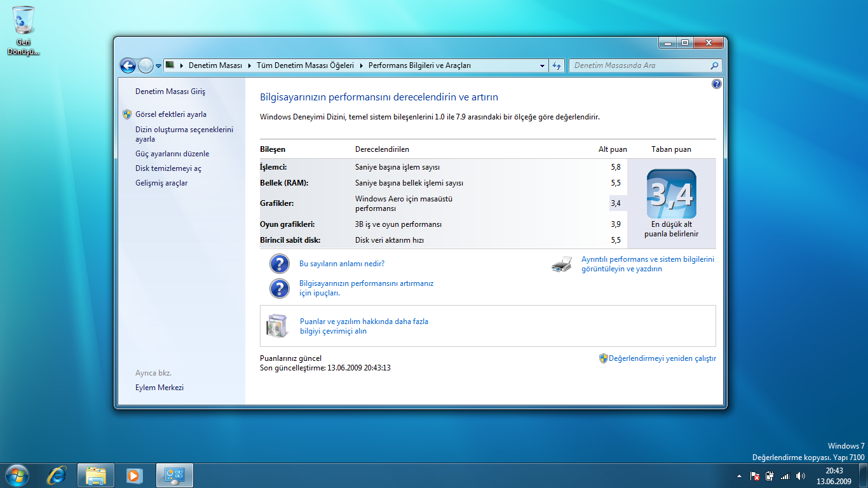The image size is (868, 488).
Task: Minimize the Performans Bilgileri window
Action: point(667,43)
